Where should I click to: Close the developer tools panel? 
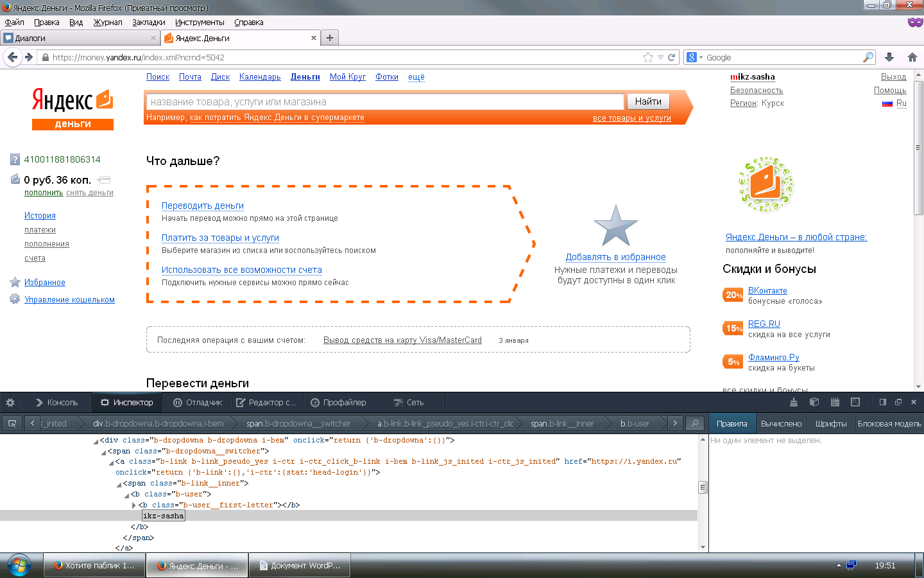point(914,402)
